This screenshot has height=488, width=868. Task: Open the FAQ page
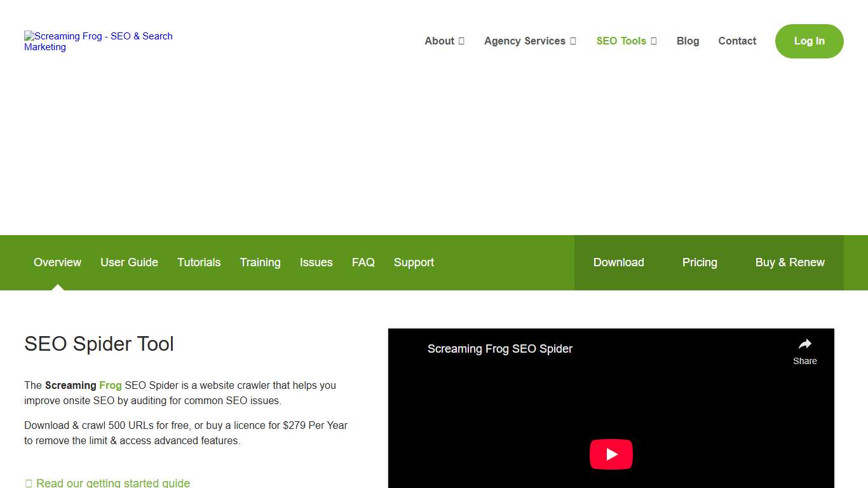point(363,262)
